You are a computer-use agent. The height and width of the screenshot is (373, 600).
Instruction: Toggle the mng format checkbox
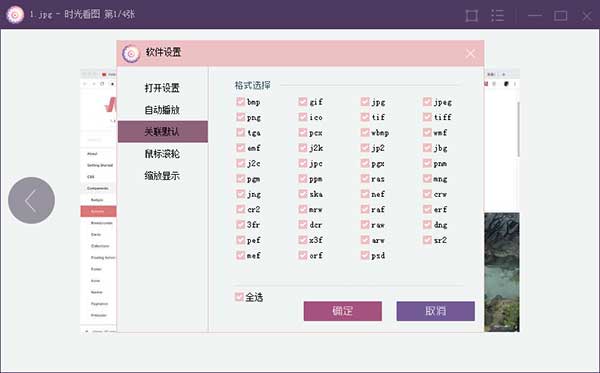427,179
